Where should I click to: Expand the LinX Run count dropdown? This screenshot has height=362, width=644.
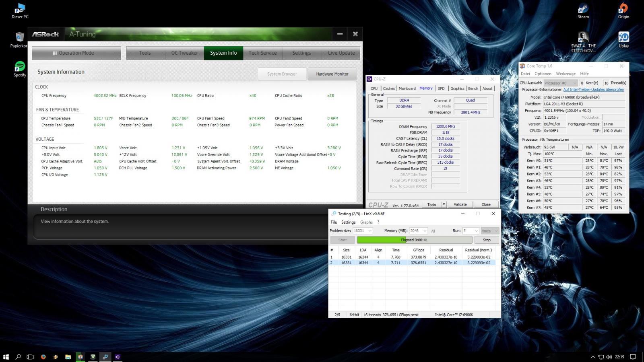(476, 231)
